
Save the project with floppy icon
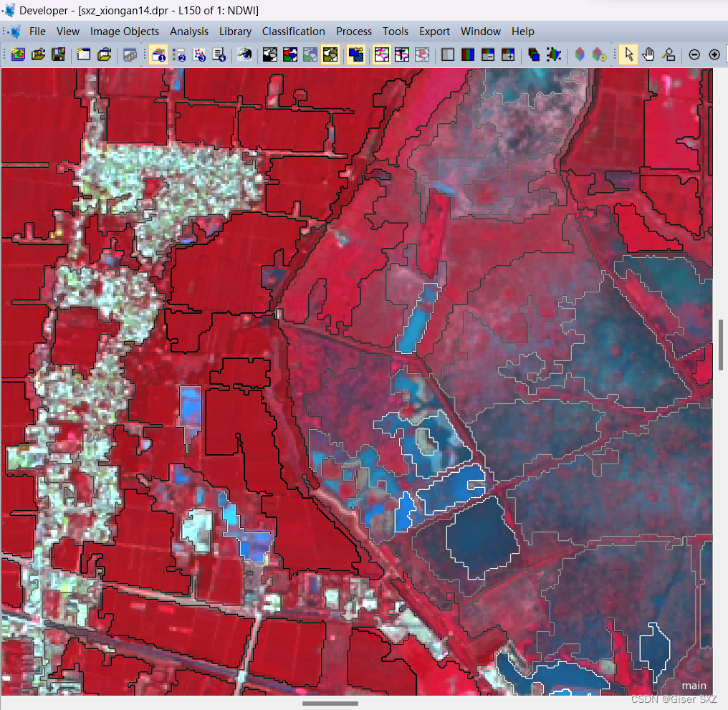pos(59,54)
